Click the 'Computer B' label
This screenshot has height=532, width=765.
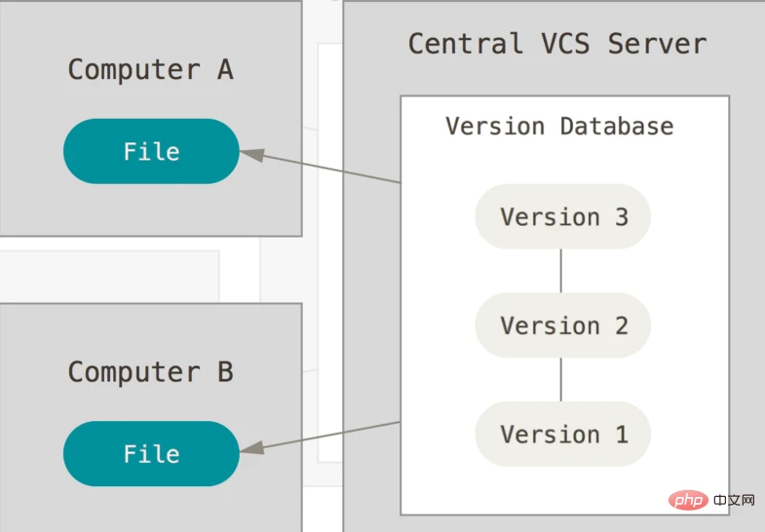click(x=151, y=372)
